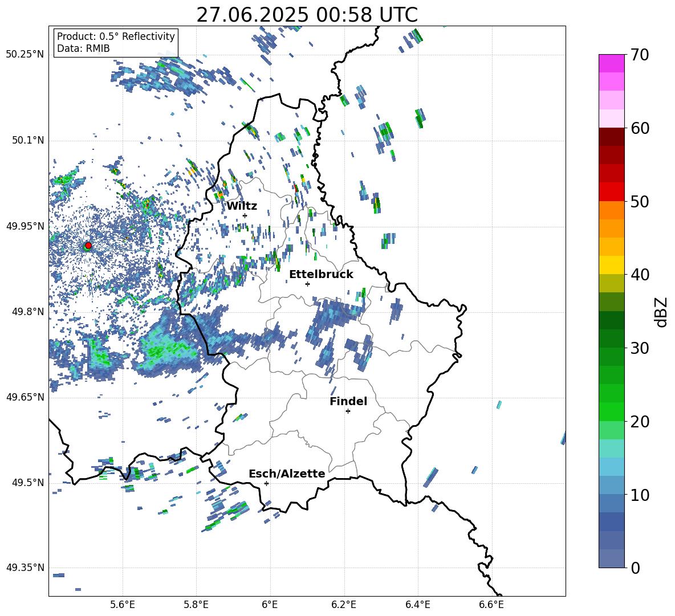Image resolution: width=675 pixels, height=616 pixels.
Task: Click the 49.95°N latitude label
Action: click(25, 226)
